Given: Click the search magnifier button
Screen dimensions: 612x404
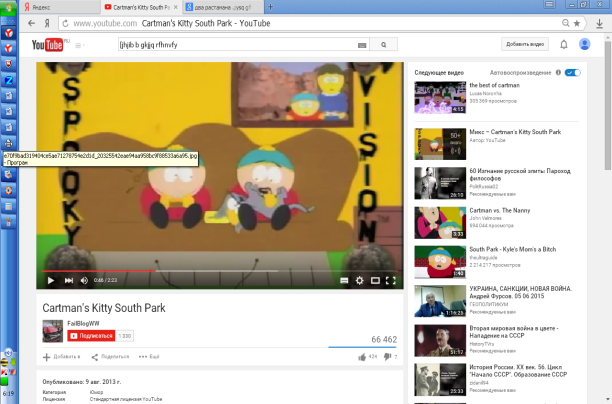Looking at the screenshot, I should (384, 44).
